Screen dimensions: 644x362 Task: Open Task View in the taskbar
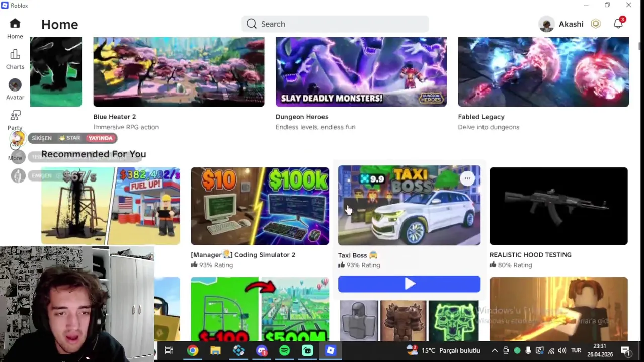[169, 350]
